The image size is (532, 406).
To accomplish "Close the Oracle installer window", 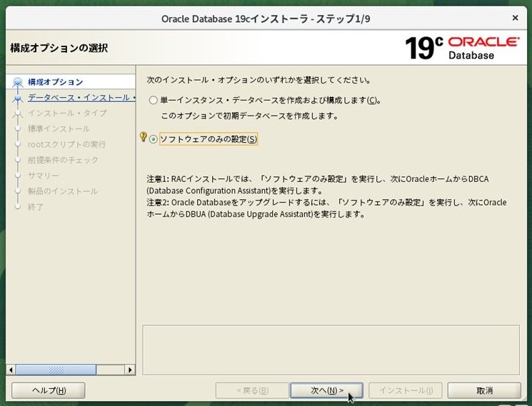I will click(x=515, y=18).
